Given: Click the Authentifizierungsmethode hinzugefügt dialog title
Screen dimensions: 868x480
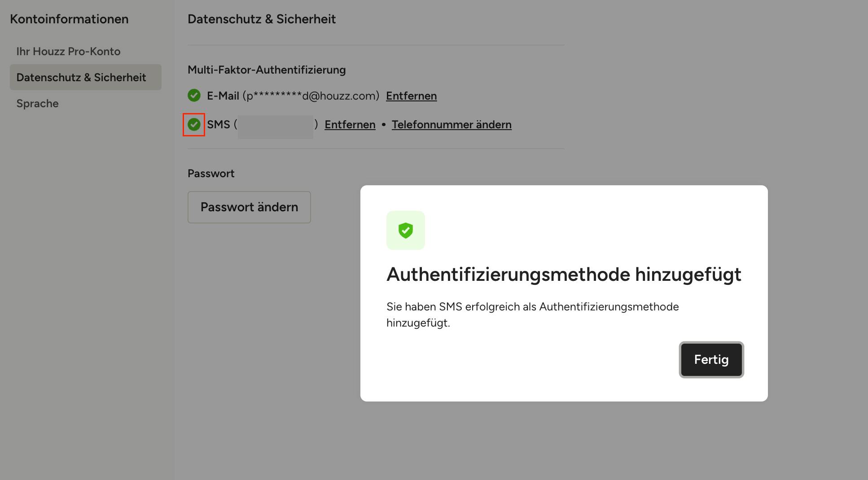Looking at the screenshot, I should point(564,275).
